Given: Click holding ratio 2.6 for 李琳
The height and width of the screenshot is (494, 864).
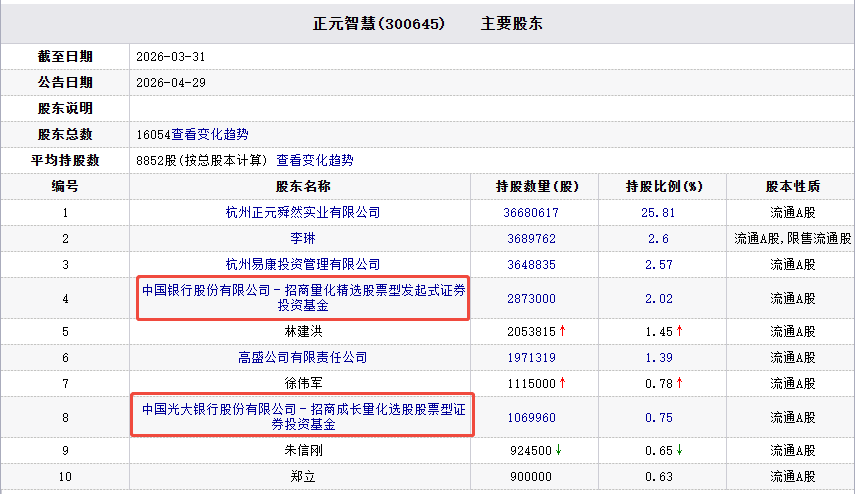Looking at the screenshot, I should [658, 238].
